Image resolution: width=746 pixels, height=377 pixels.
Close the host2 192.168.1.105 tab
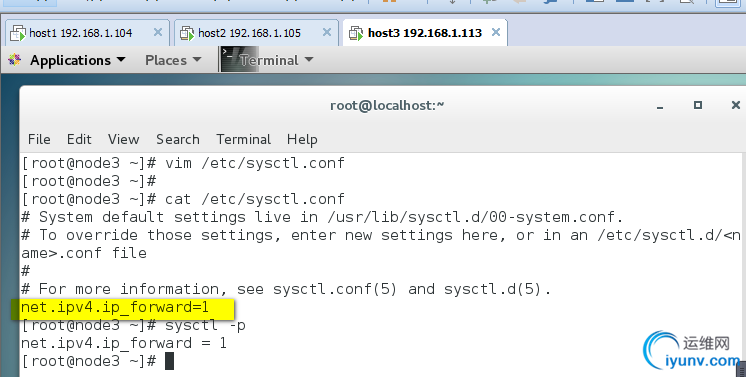pos(327,32)
